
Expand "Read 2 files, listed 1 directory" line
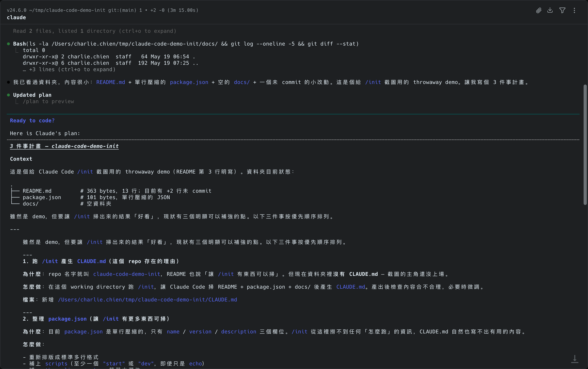[95, 31]
